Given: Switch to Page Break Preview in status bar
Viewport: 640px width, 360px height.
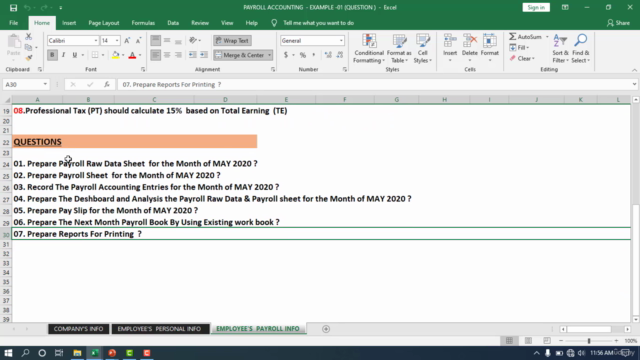Looking at the screenshot, I should pos(547,340).
